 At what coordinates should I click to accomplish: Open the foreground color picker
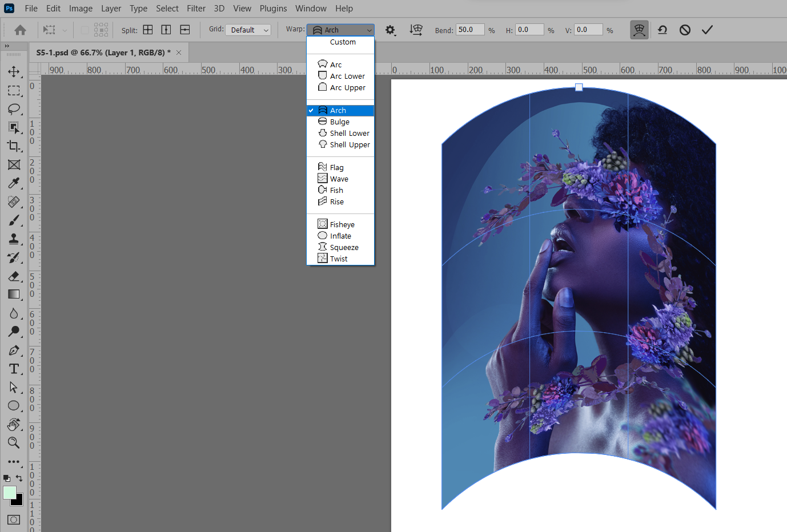pos(9,493)
